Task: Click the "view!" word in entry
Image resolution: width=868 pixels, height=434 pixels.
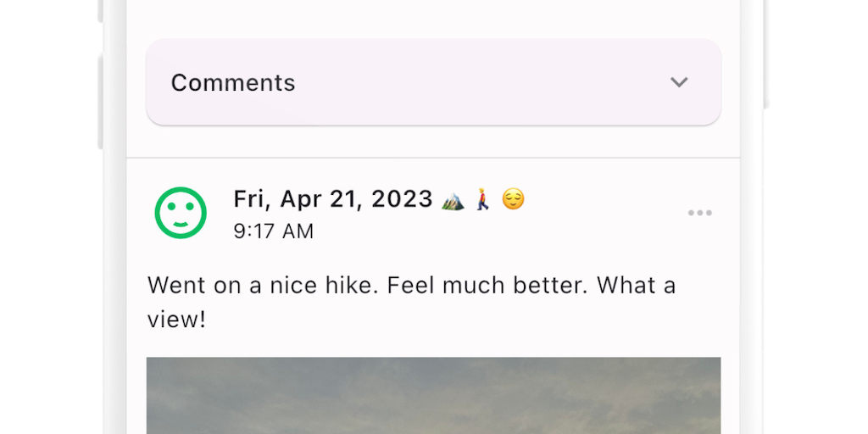Action: (x=176, y=320)
